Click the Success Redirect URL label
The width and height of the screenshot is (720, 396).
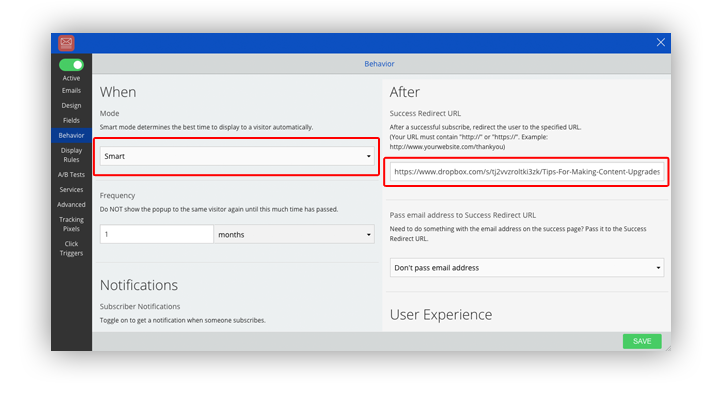[425, 113]
